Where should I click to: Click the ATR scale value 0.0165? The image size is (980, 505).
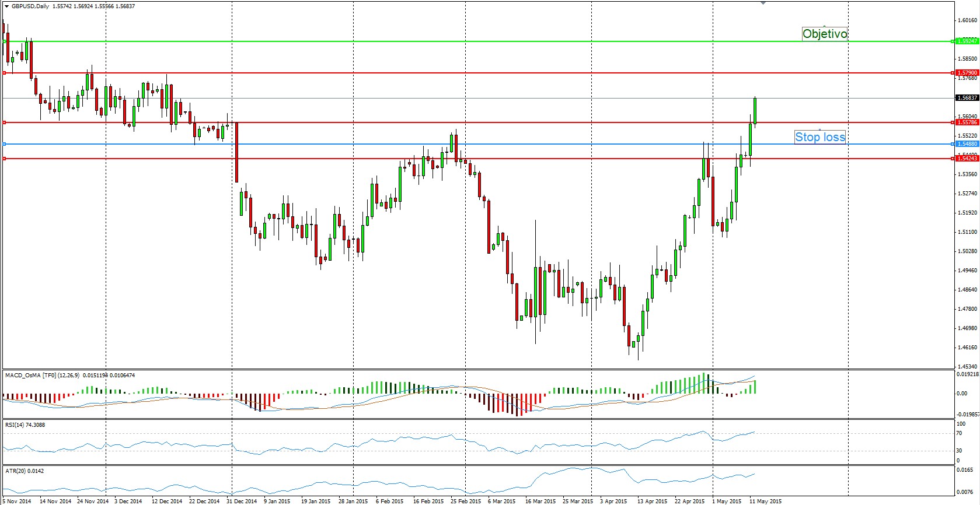coord(965,469)
